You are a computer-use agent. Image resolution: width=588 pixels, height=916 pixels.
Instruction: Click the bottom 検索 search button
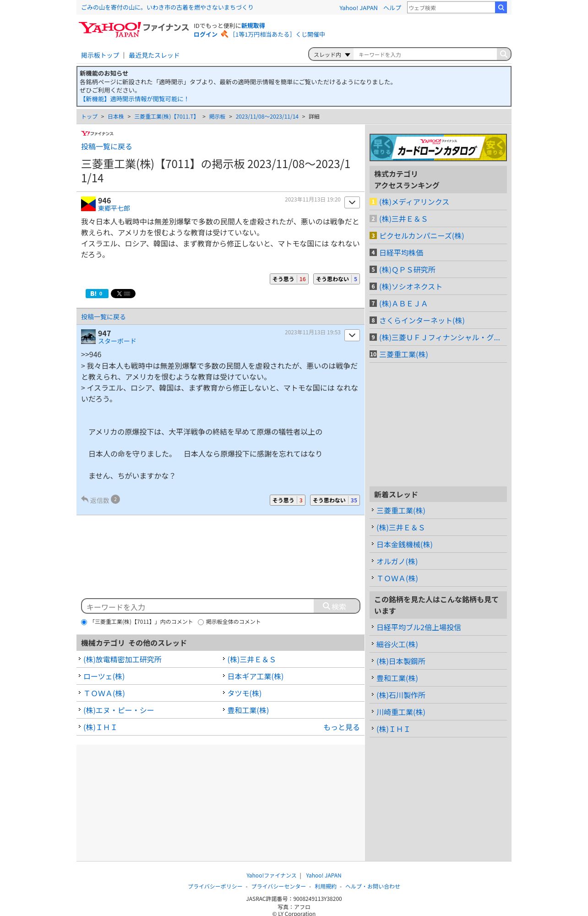[x=337, y=606]
